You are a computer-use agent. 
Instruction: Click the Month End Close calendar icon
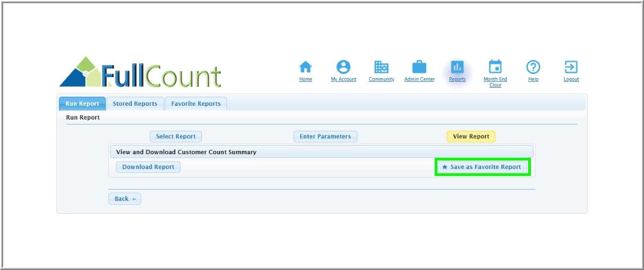[495, 67]
